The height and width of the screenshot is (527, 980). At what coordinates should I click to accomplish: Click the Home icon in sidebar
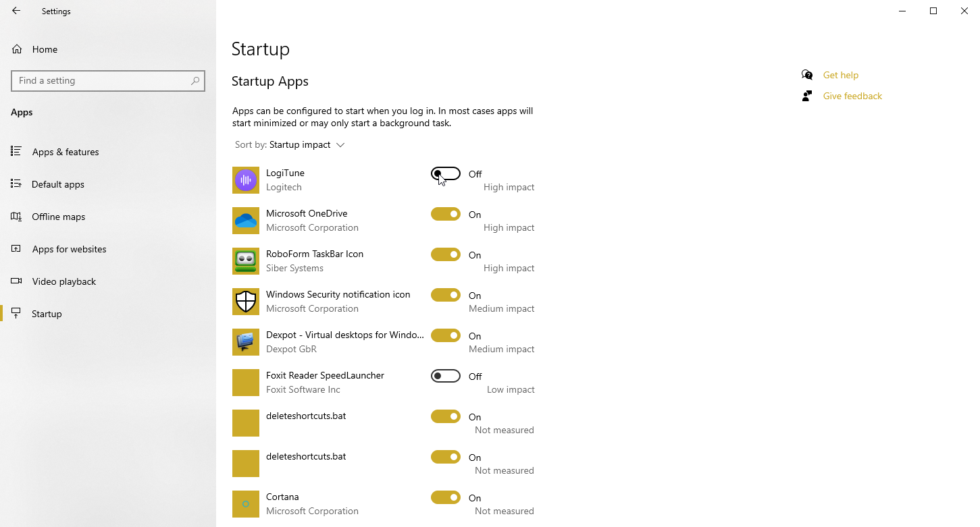click(x=17, y=49)
